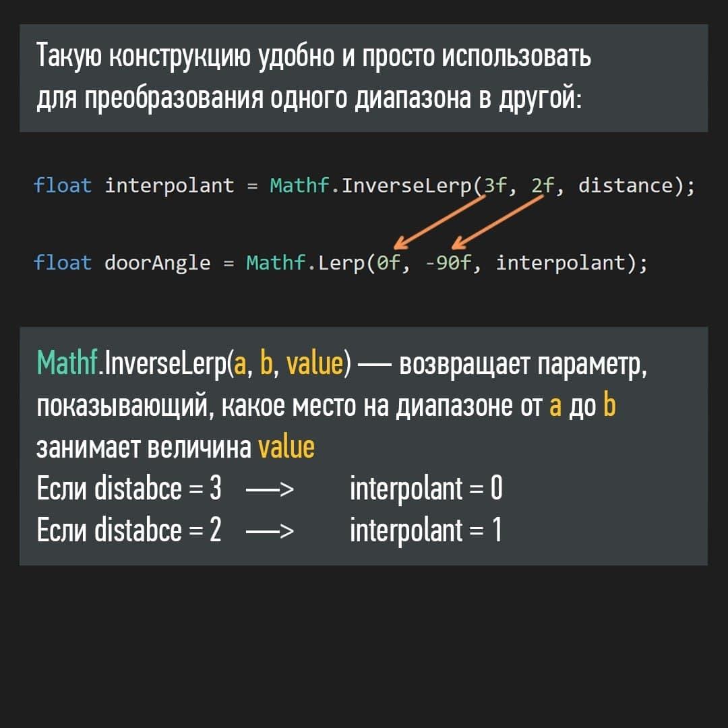Click the '3f' argument in InverseLerp
Viewport: 728px width, 728px height.
tap(495, 186)
